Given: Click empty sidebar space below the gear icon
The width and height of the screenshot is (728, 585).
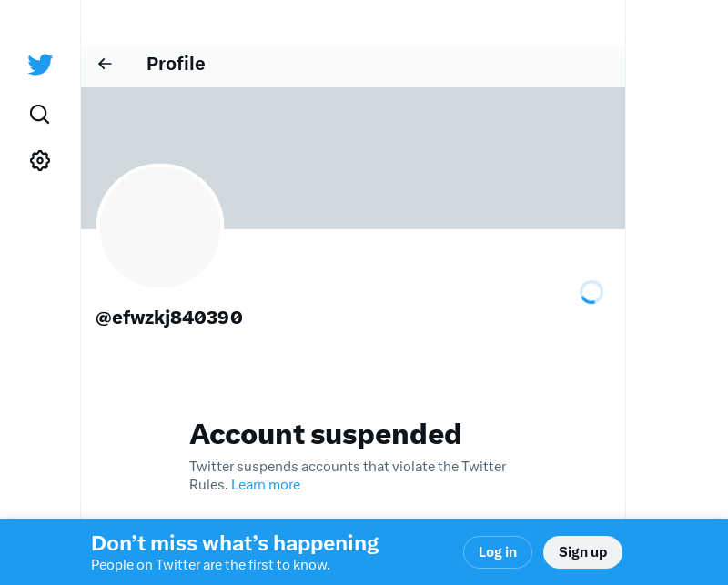Looking at the screenshot, I should pos(40,318).
